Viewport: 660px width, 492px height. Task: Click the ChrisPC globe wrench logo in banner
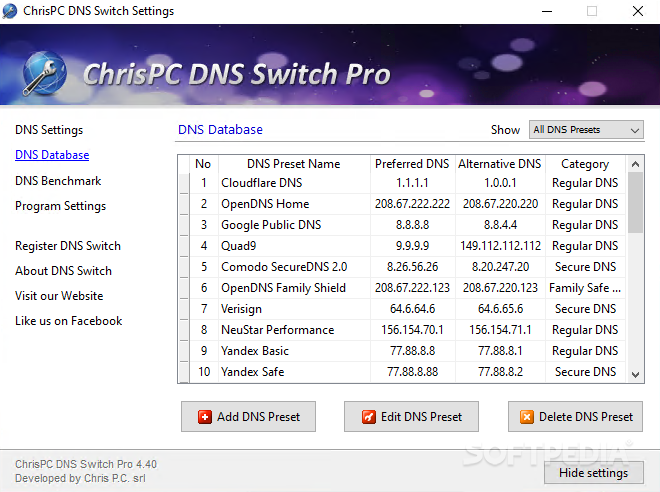45,73
